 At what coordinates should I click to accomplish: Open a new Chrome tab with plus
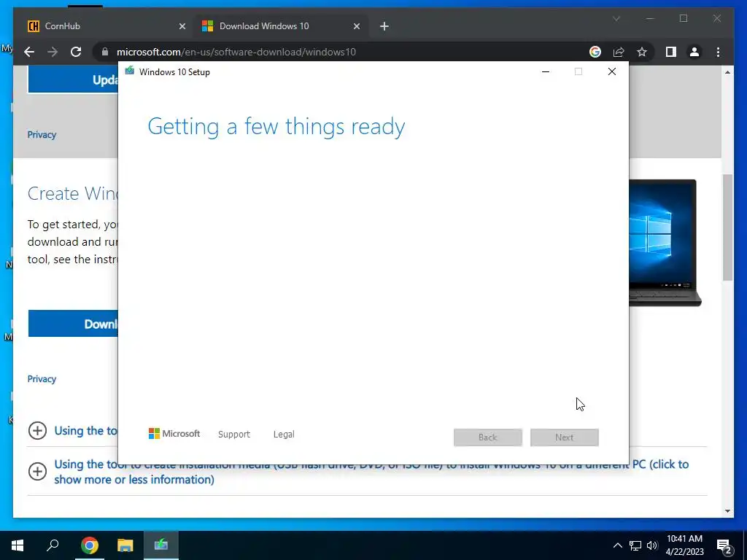click(x=384, y=26)
